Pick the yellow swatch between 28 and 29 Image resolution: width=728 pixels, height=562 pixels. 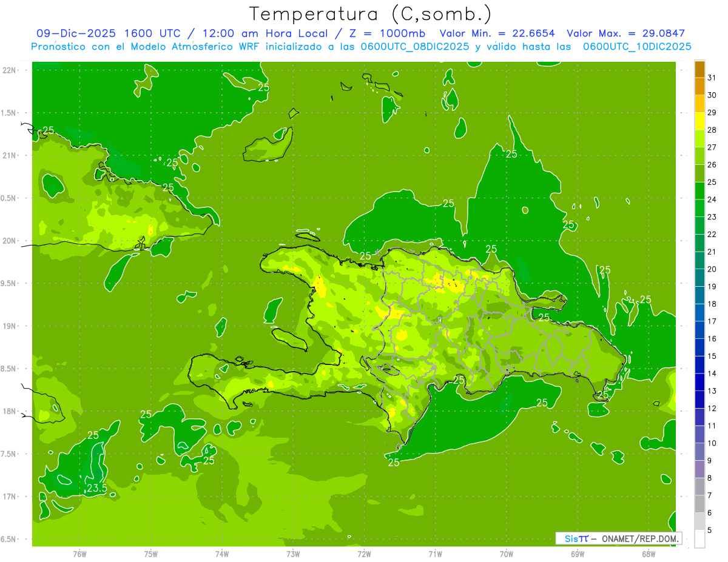click(699, 121)
